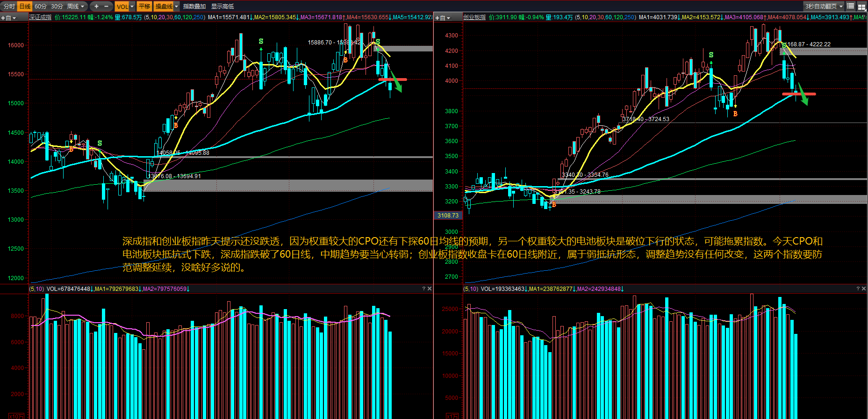Image resolution: width=868 pixels, height=419 pixels.
Task: Open the 创业板指 index name link
Action: pyautogui.click(x=474, y=17)
